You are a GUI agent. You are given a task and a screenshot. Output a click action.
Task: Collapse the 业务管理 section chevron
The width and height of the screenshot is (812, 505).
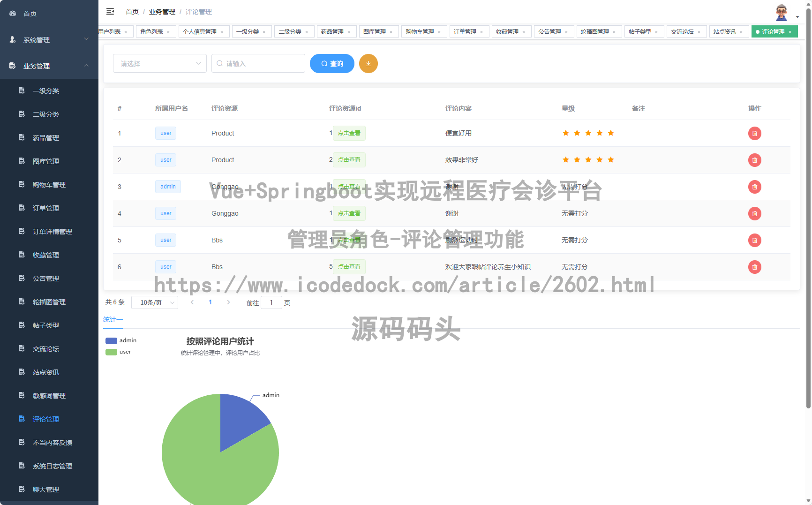point(86,66)
